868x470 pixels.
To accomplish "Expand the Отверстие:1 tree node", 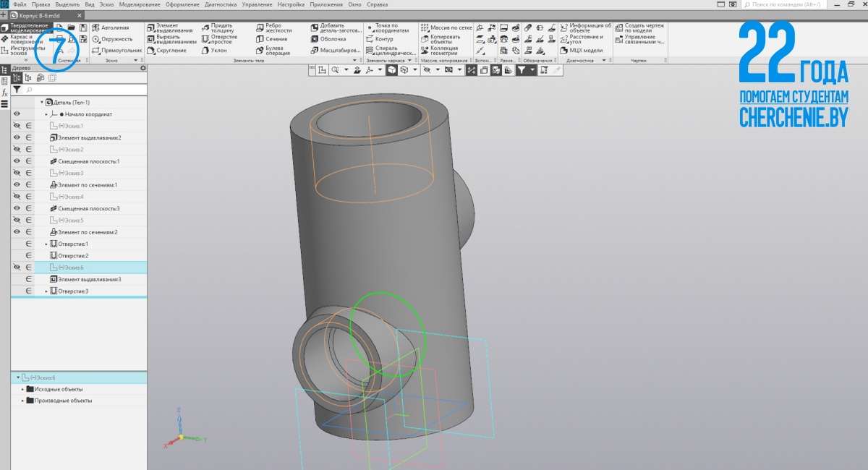I will [46, 244].
